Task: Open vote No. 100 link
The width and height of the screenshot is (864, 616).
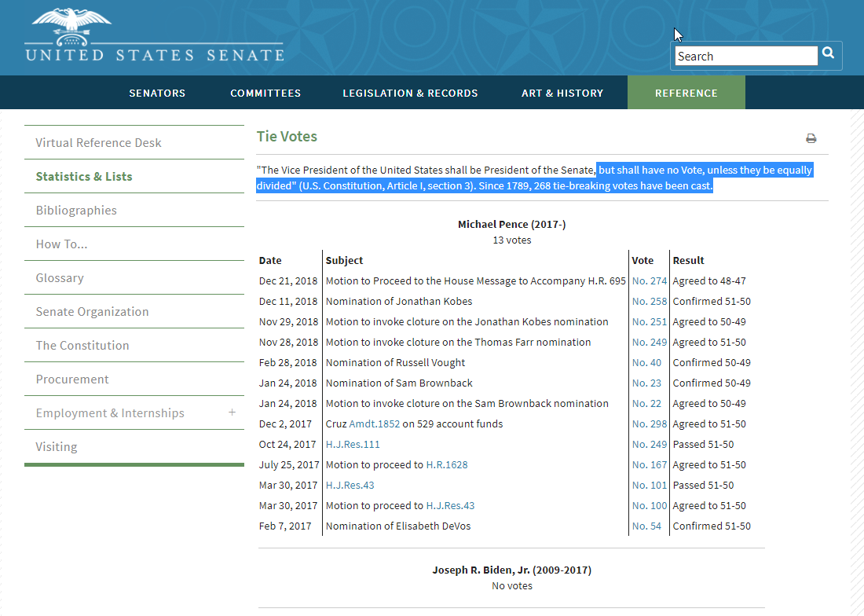Action: coord(649,505)
